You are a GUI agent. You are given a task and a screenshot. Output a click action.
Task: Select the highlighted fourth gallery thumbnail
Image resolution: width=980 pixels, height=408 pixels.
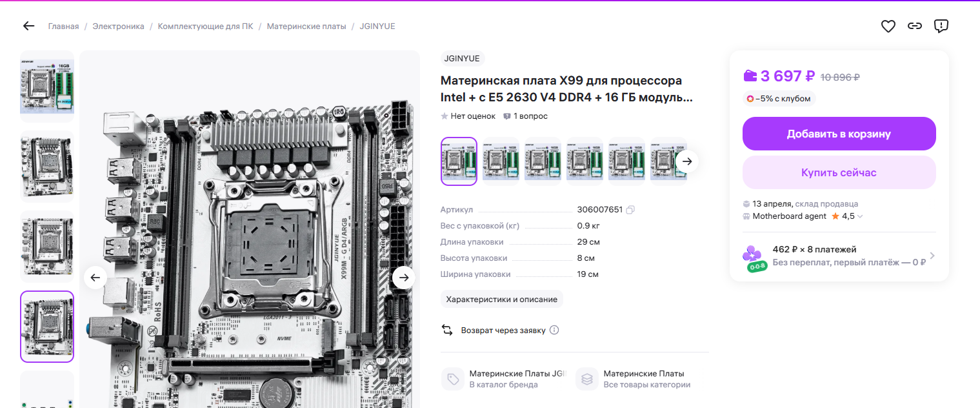[x=47, y=327]
